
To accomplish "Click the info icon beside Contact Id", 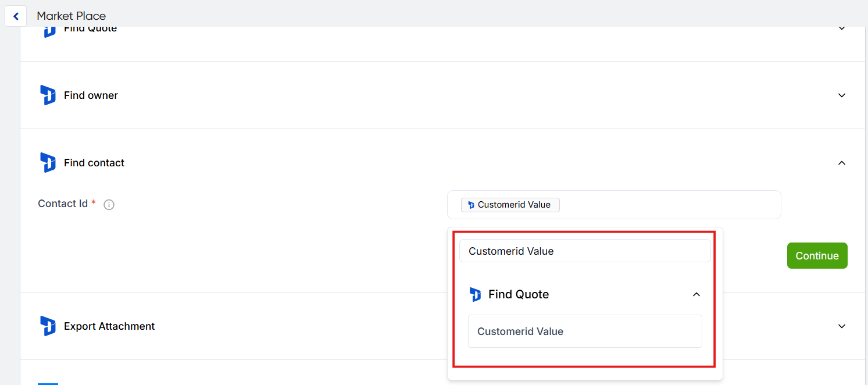I will click(109, 205).
